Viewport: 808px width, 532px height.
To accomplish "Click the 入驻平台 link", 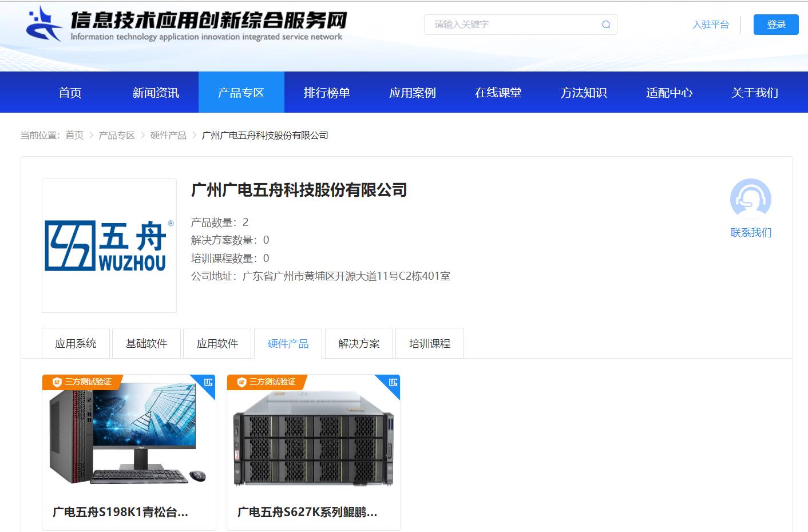I will coord(711,25).
